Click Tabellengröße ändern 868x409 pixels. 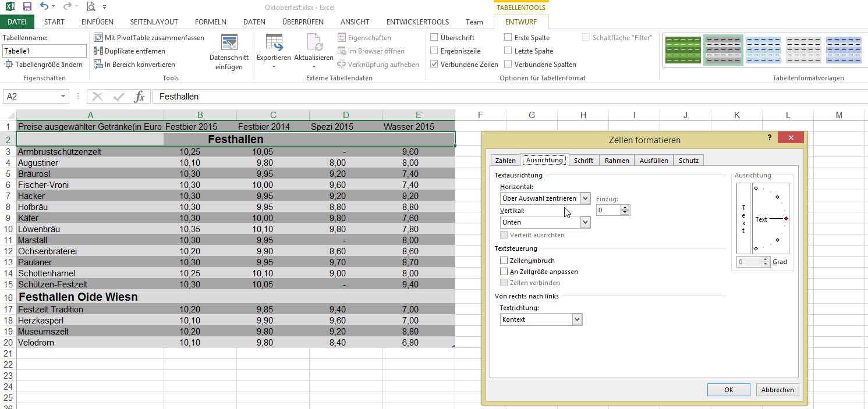click(x=44, y=65)
